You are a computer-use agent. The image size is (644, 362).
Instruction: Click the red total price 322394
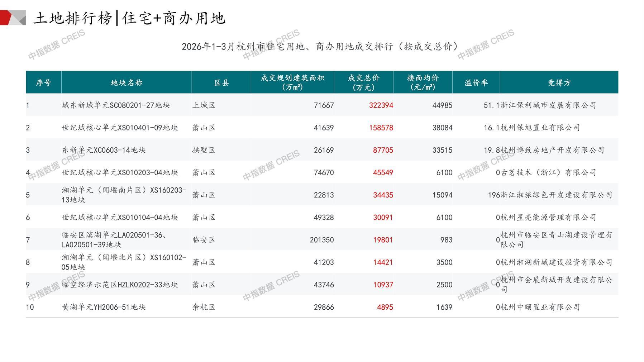pyautogui.click(x=381, y=105)
